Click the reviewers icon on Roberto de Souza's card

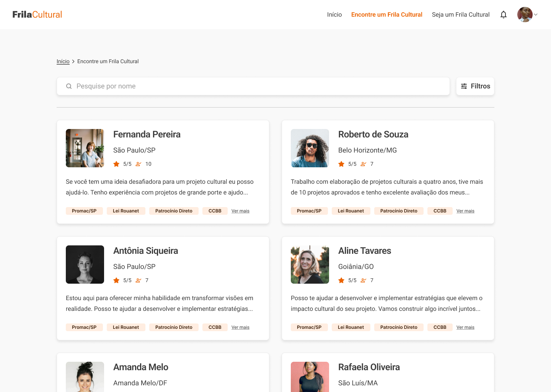click(364, 164)
